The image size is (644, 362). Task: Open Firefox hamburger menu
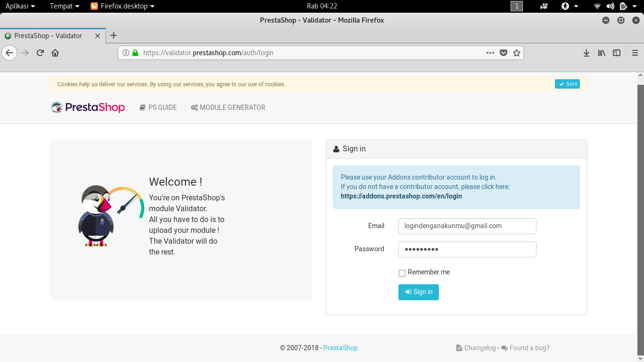coord(635,53)
